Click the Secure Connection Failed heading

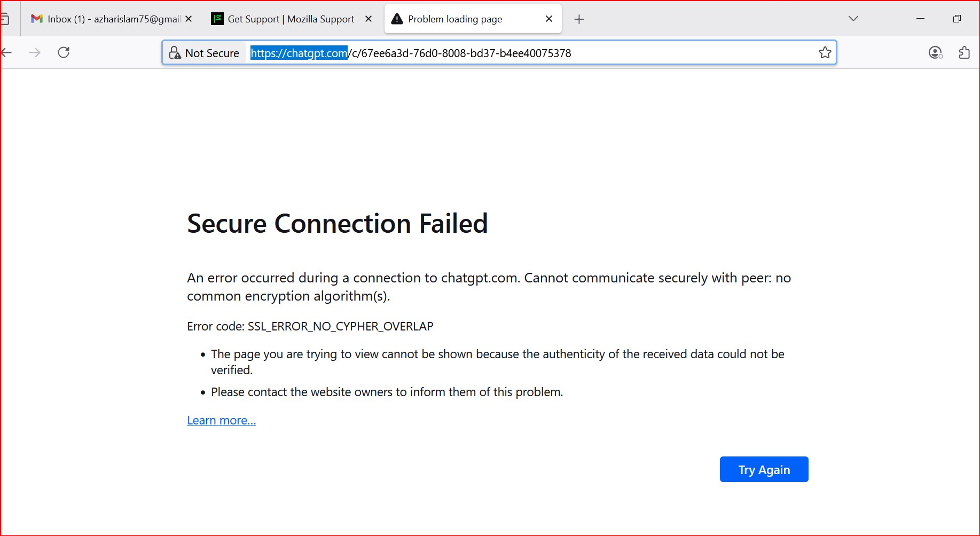[x=338, y=223]
